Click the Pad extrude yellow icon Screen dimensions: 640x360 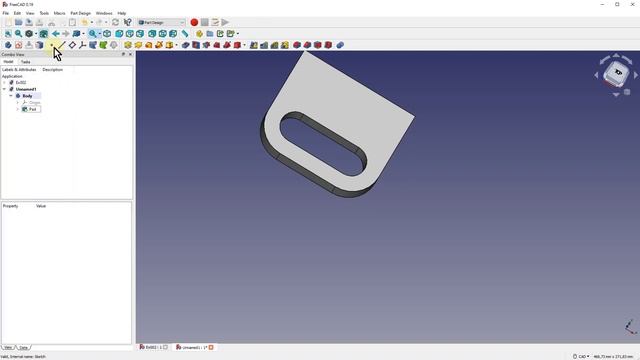click(x=128, y=45)
